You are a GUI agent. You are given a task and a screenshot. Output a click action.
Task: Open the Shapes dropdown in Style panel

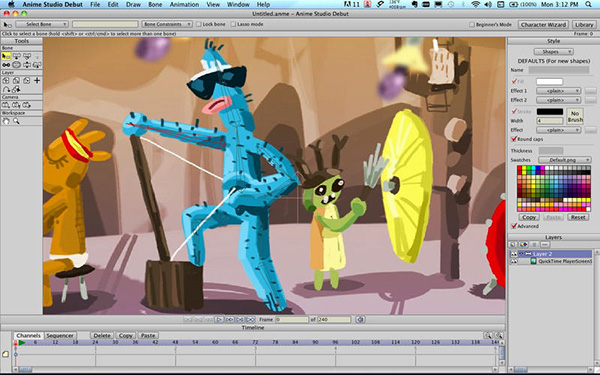tap(553, 52)
